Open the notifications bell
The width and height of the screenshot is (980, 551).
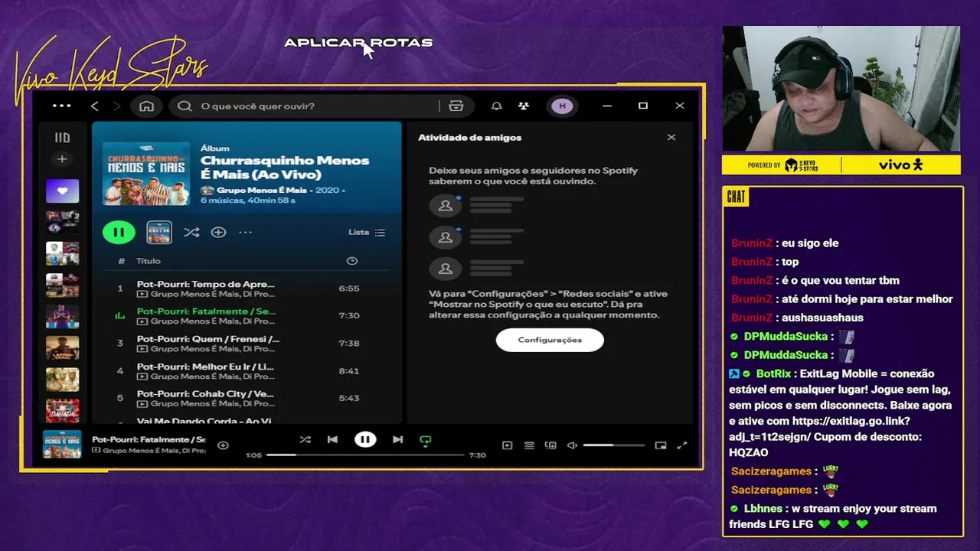tap(496, 106)
